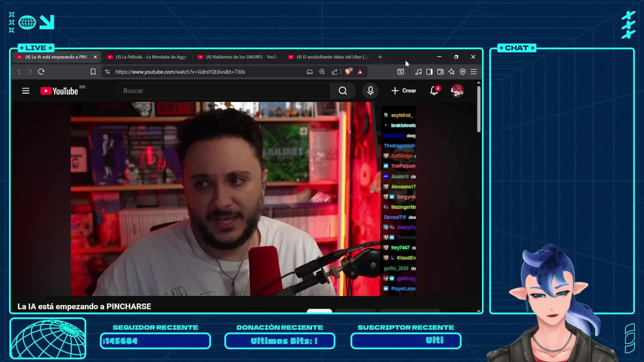644x362 pixels.
Task: Open a new browser tab with plus
Action: pyautogui.click(x=380, y=57)
